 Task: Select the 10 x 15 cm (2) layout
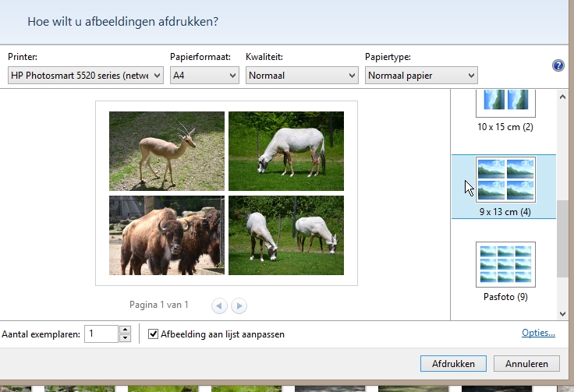coord(505,111)
